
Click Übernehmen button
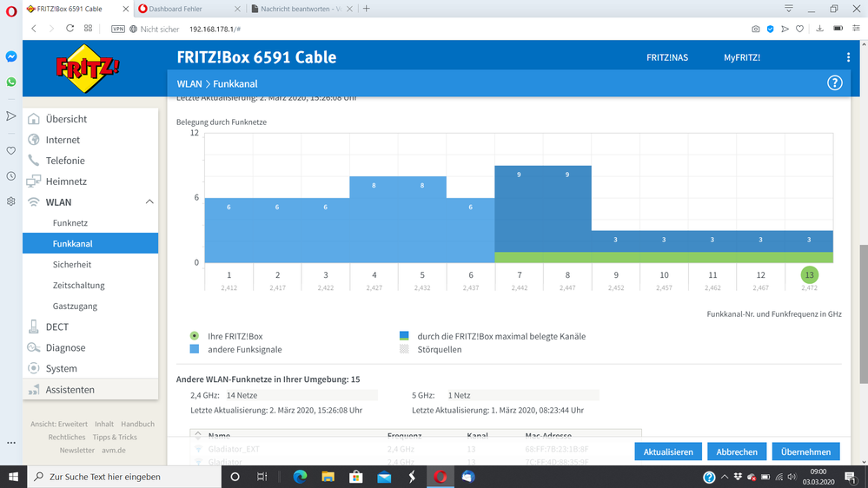pyautogui.click(x=806, y=452)
